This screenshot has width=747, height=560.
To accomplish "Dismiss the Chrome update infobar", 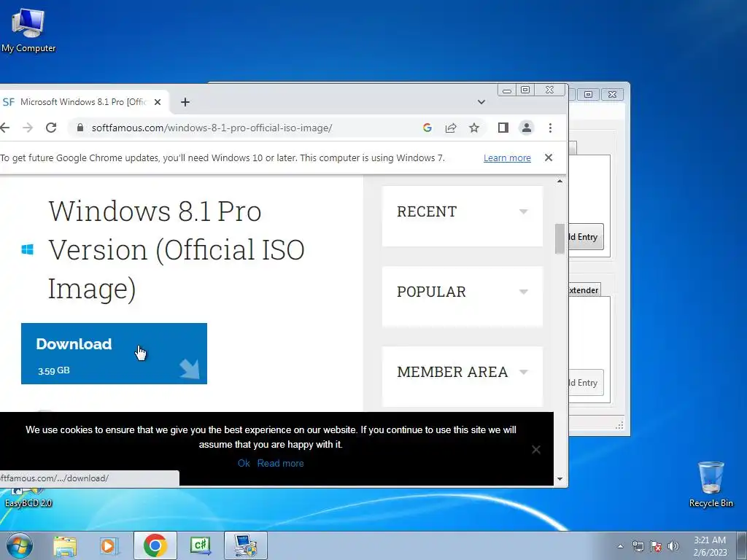I will click(549, 157).
